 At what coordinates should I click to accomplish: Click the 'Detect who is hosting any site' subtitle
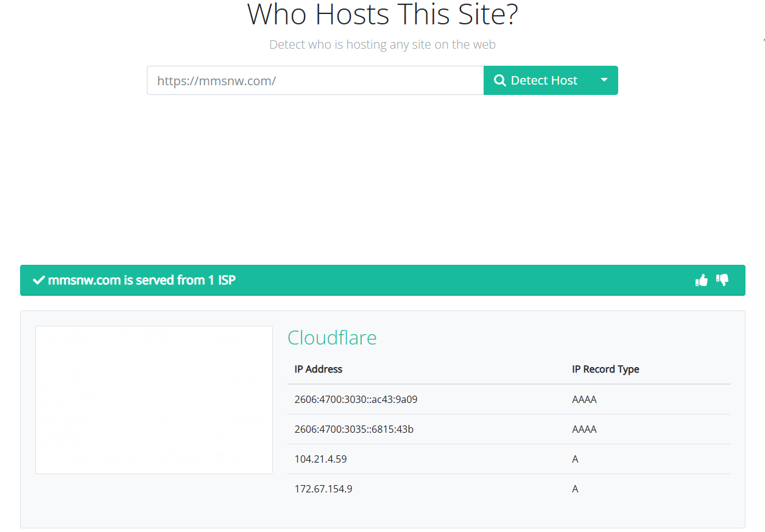pyautogui.click(x=382, y=44)
